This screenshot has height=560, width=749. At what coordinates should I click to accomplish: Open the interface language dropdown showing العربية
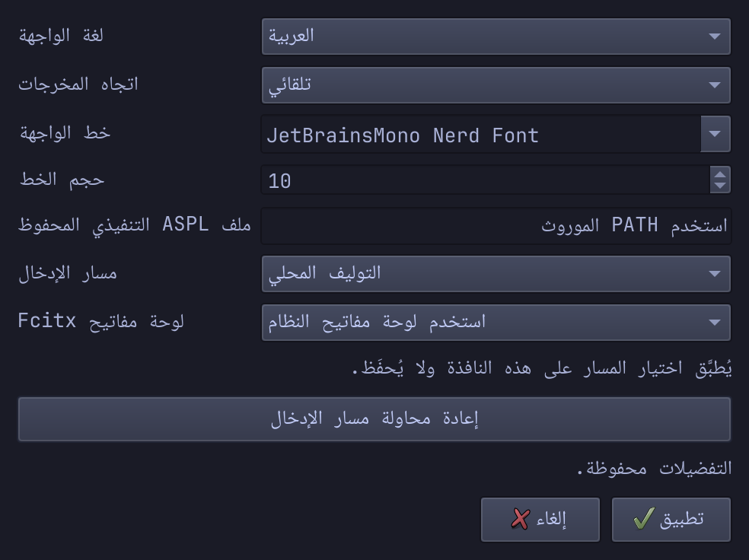pos(496,37)
